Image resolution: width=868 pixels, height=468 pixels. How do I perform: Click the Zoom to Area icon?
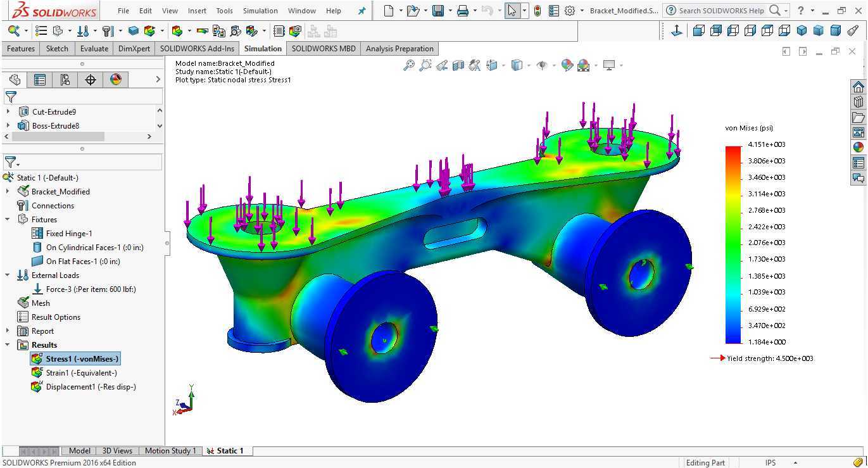425,65
